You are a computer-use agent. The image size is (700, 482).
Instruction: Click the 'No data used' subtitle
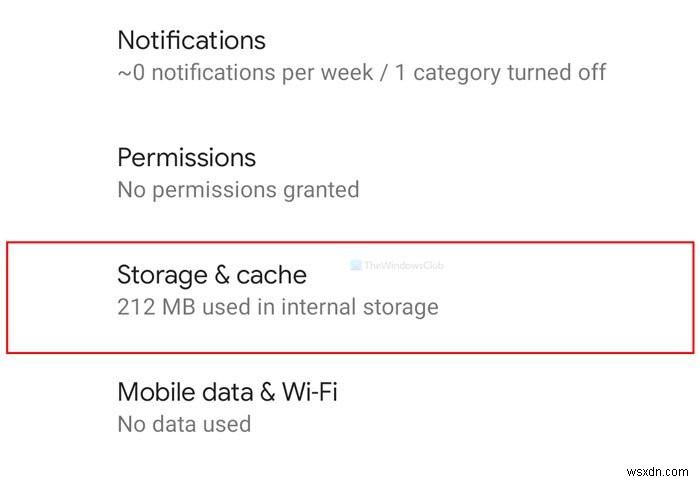coord(184,423)
